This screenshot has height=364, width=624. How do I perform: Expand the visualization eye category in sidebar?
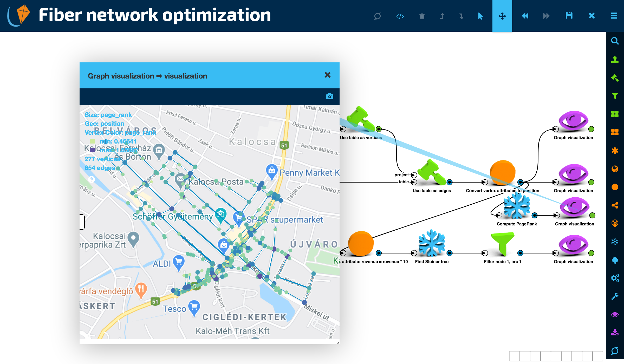coord(615,315)
